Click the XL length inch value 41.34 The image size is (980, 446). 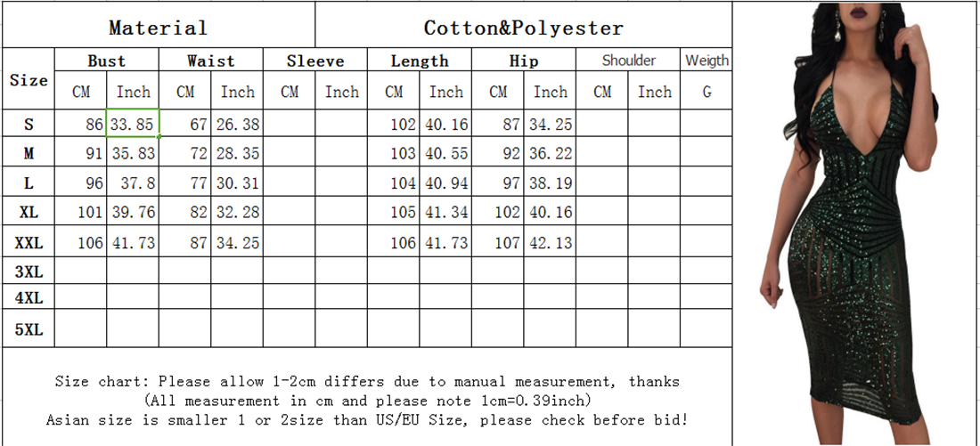446,213
